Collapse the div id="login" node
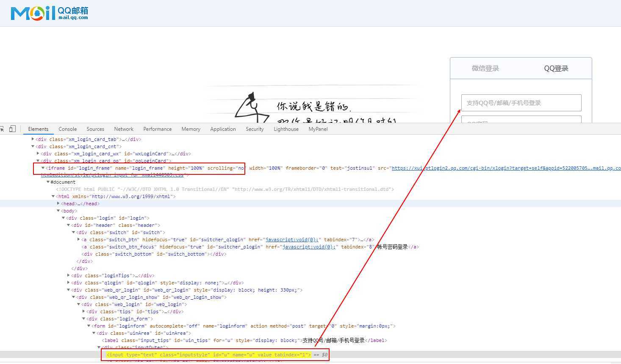The height and width of the screenshot is (364, 621). click(64, 218)
